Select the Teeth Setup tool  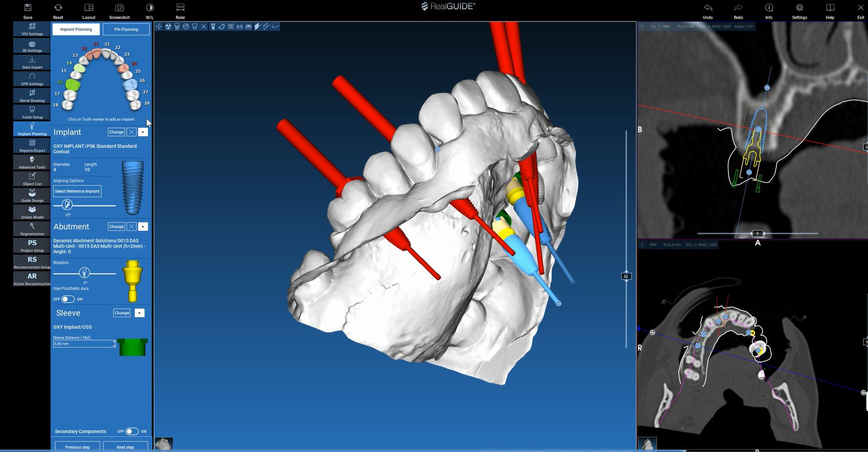[31, 112]
